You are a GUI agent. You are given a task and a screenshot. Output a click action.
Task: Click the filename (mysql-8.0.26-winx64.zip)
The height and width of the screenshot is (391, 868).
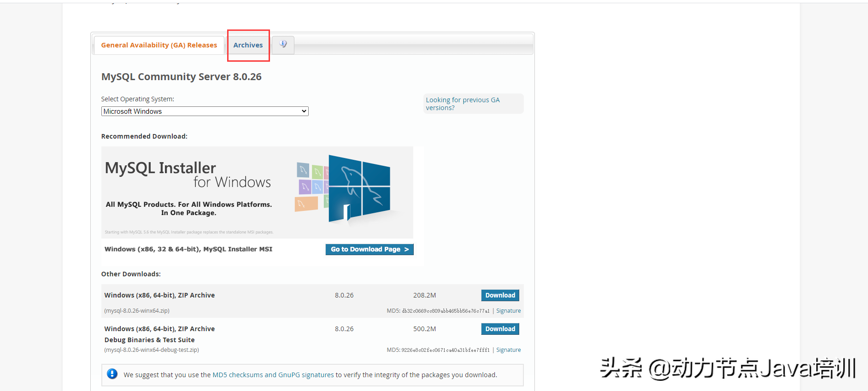click(x=137, y=311)
